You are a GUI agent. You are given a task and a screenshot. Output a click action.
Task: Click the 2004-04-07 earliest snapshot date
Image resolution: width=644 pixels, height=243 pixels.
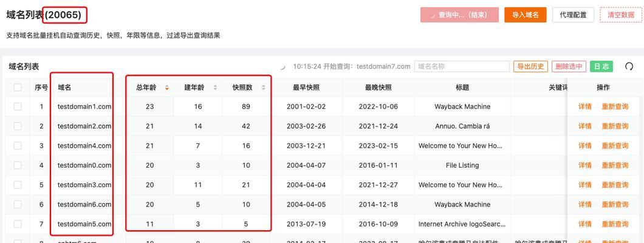click(306, 165)
